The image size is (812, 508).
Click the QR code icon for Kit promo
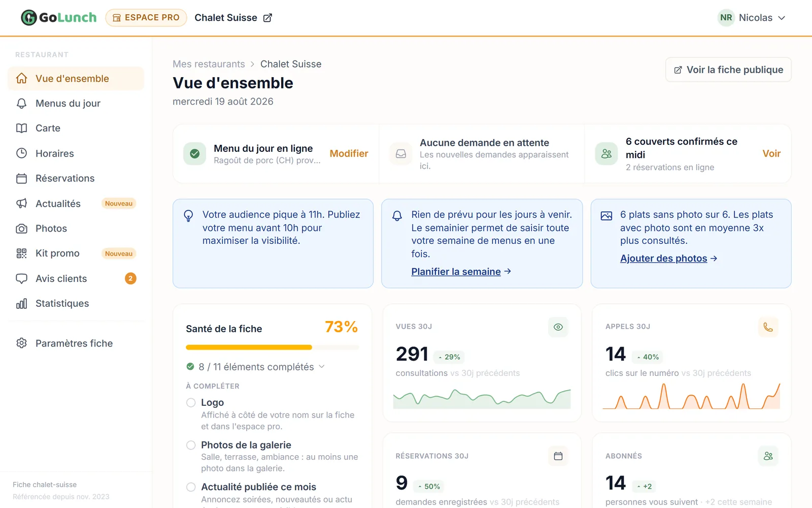click(x=21, y=253)
